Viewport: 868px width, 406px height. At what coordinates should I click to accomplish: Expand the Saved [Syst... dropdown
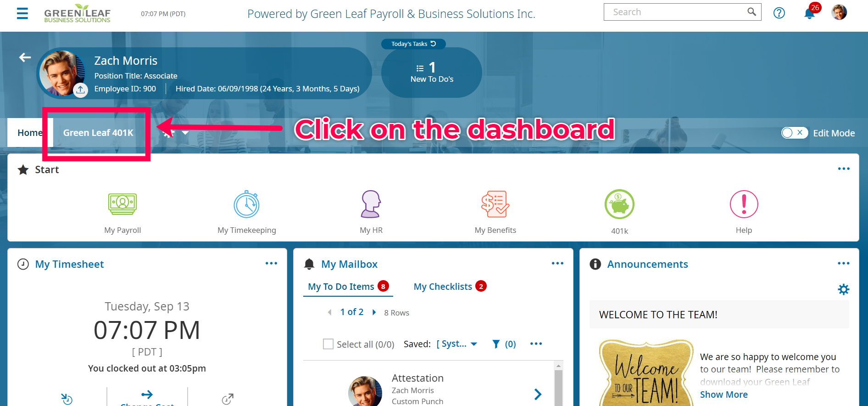tap(457, 344)
